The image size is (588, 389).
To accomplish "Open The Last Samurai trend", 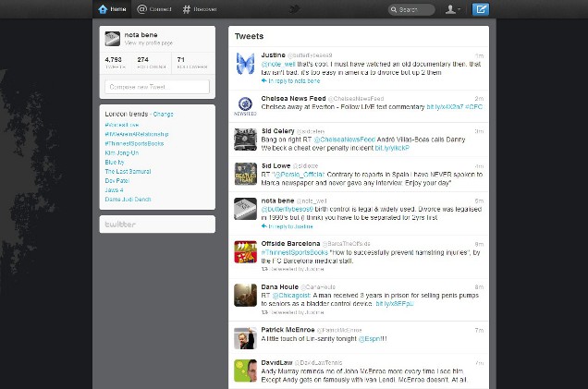I will [x=128, y=171].
